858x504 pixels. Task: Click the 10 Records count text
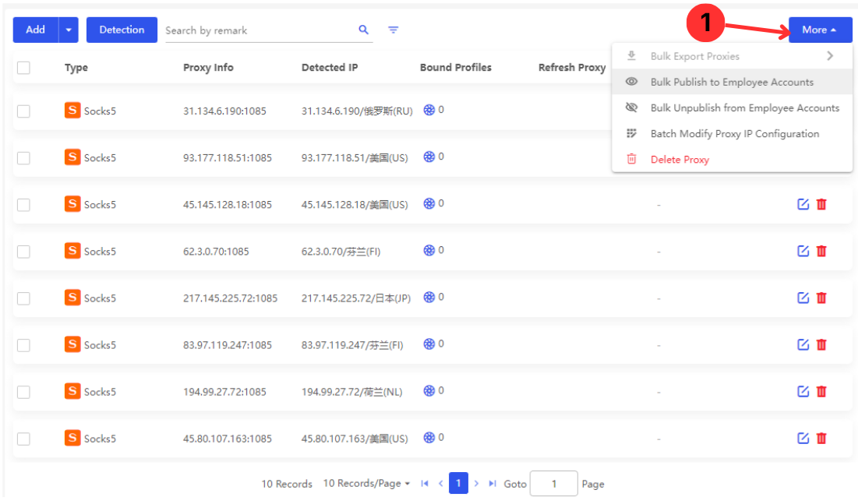(x=287, y=484)
